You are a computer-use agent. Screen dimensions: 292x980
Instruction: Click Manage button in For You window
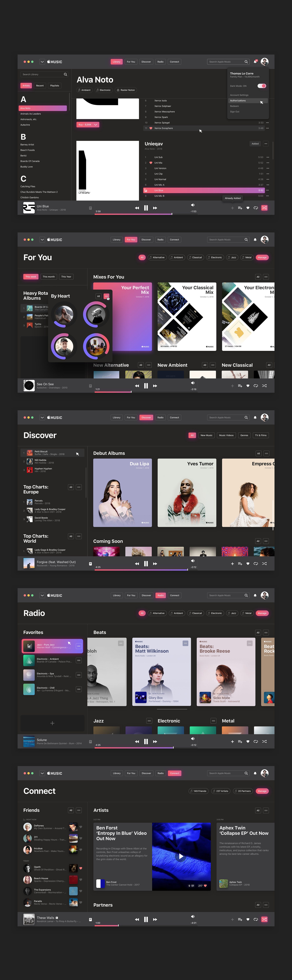(x=262, y=258)
